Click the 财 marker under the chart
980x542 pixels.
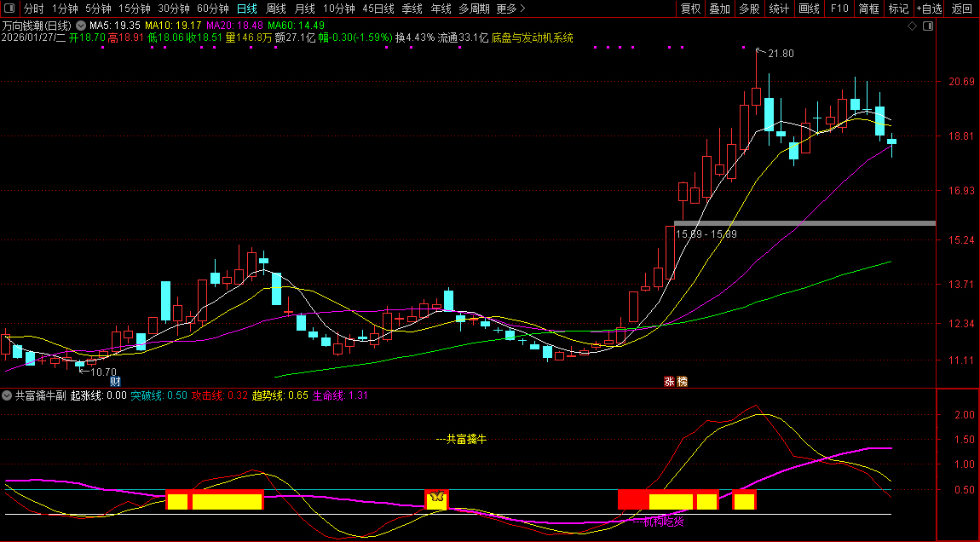pyautogui.click(x=115, y=381)
